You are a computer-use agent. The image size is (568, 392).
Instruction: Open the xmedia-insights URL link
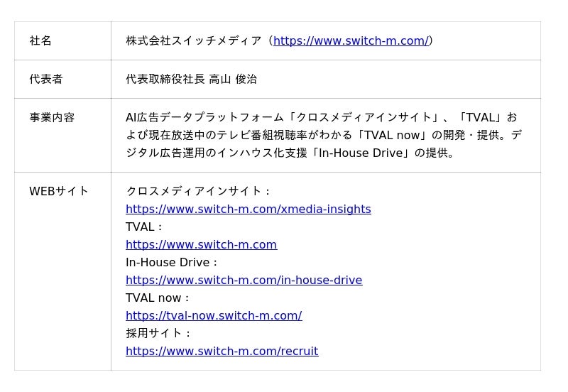pos(248,209)
